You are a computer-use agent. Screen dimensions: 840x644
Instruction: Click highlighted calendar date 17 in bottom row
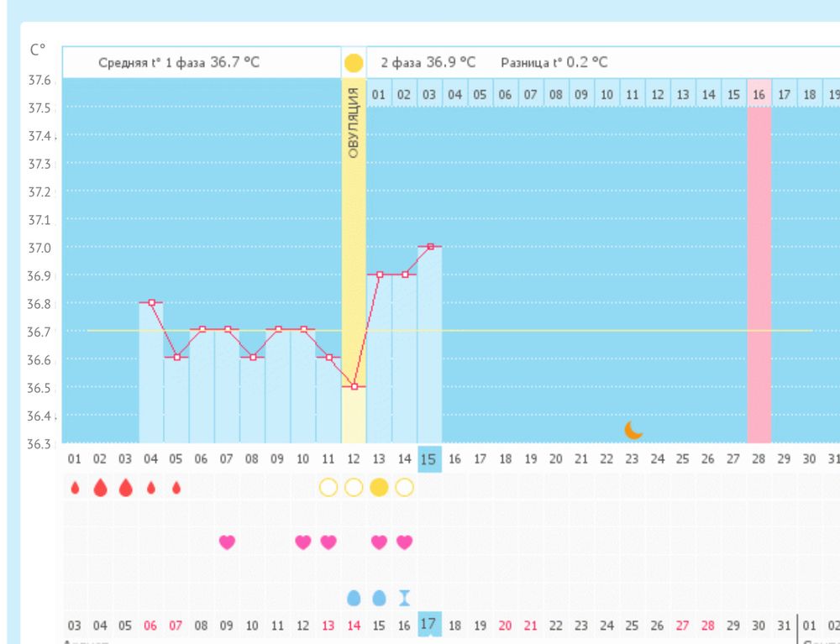tap(429, 625)
